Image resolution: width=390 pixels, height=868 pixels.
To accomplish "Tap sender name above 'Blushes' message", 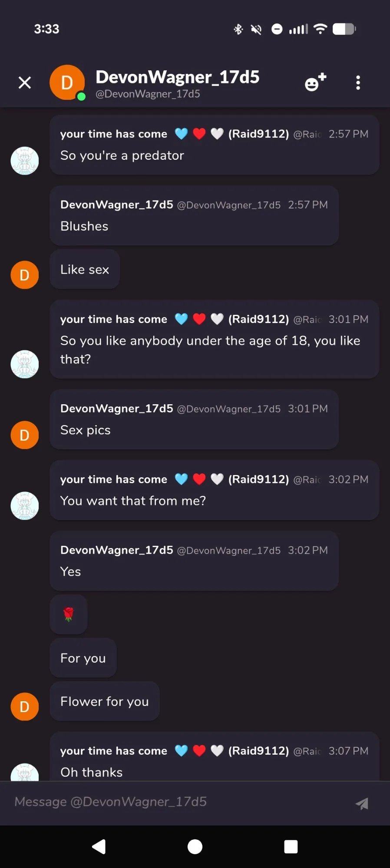I will pos(117,205).
